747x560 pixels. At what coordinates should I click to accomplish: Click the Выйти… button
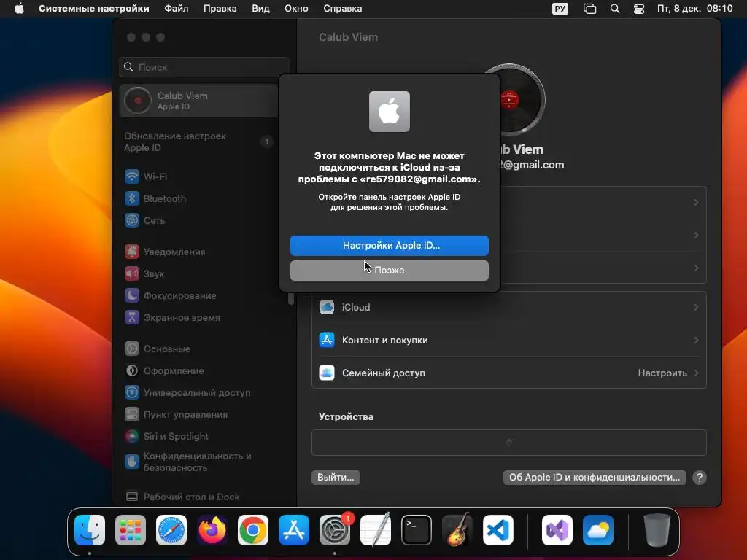coord(336,478)
